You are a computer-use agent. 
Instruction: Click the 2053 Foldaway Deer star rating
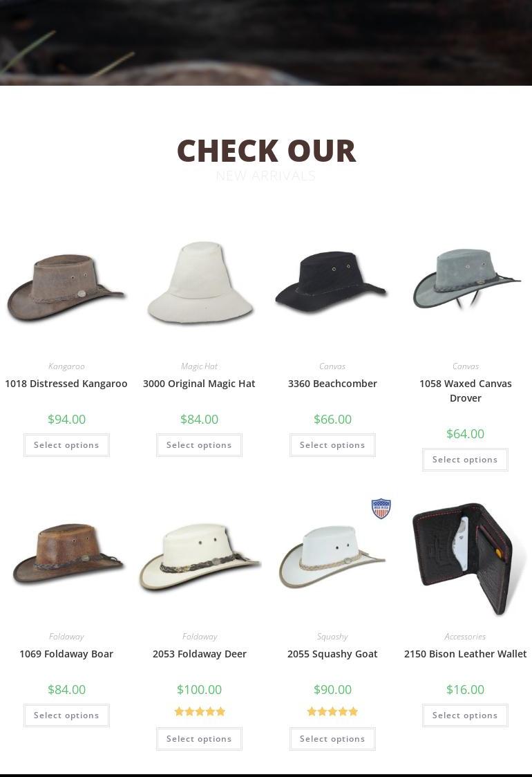pyautogui.click(x=200, y=711)
